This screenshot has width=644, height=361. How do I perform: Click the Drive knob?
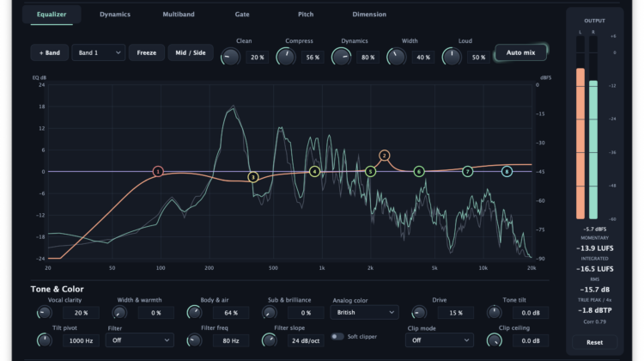tap(419, 313)
